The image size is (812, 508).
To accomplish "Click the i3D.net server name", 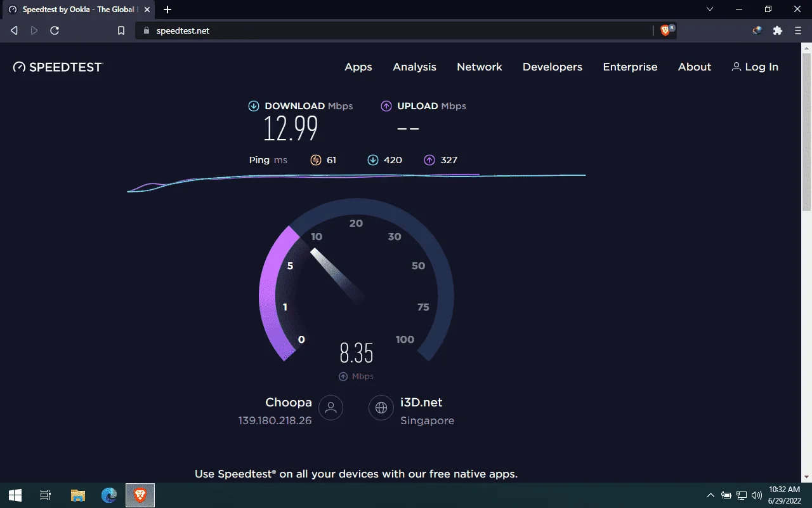I will point(421,402).
